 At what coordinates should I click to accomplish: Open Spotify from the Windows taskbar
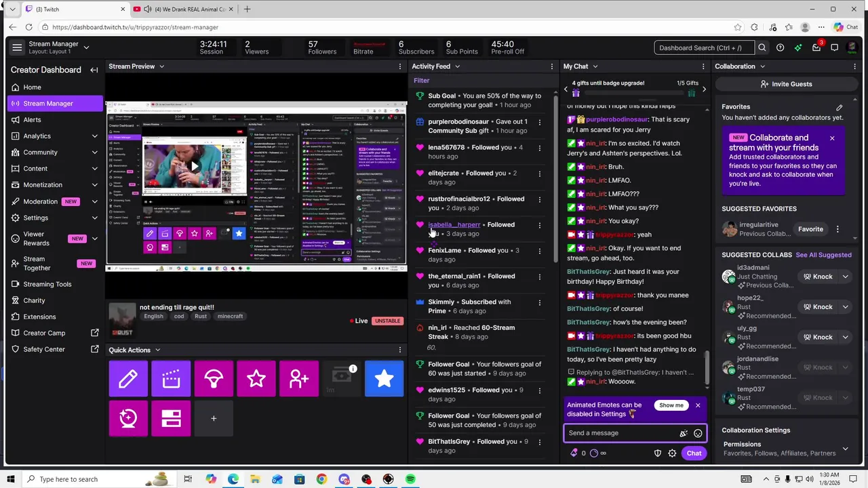tap(410, 479)
